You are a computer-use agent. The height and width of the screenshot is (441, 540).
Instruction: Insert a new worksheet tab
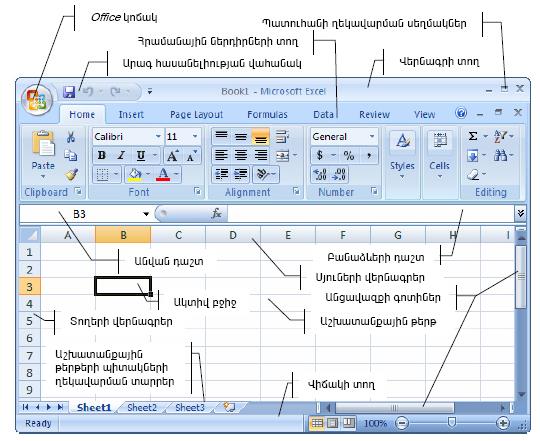click(229, 407)
